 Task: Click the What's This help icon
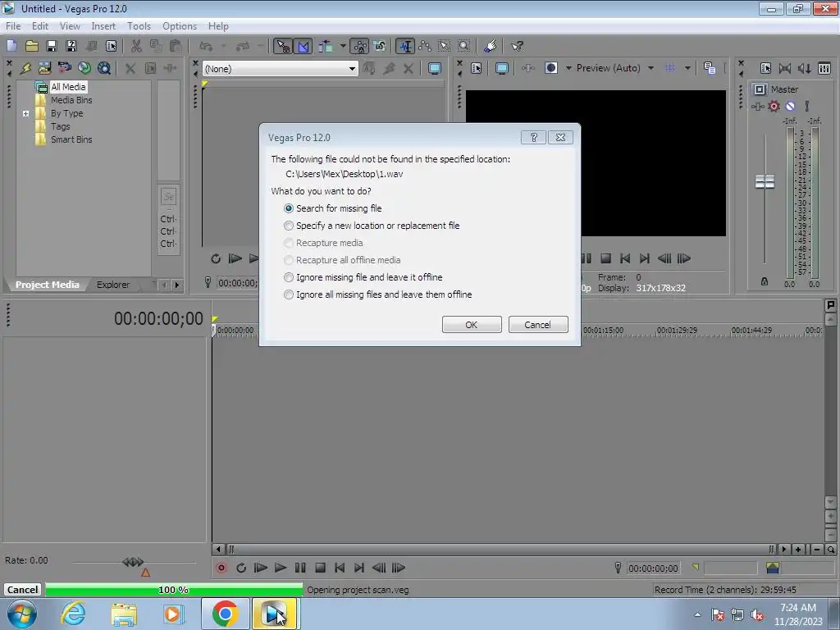pyautogui.click(x=517, y=47)
